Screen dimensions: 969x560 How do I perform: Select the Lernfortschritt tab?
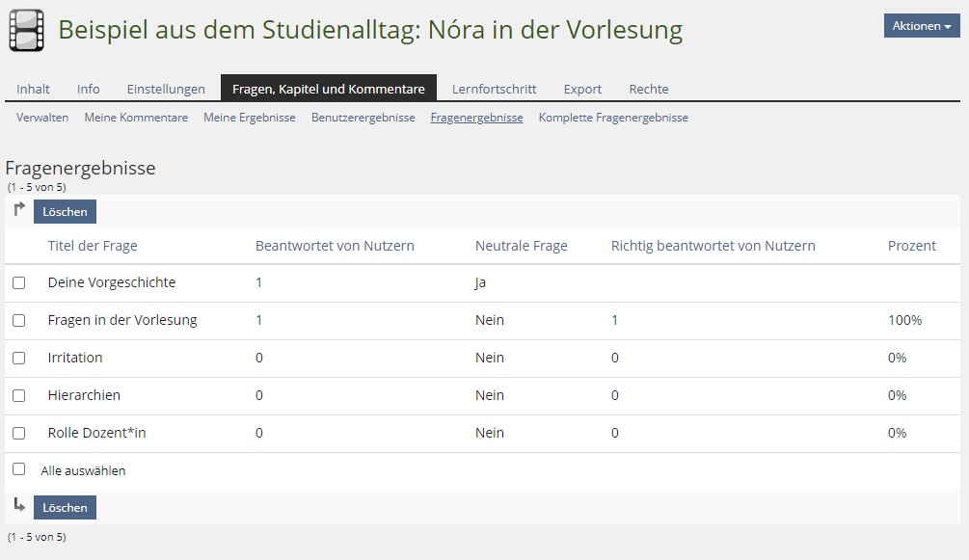[494, 89]
